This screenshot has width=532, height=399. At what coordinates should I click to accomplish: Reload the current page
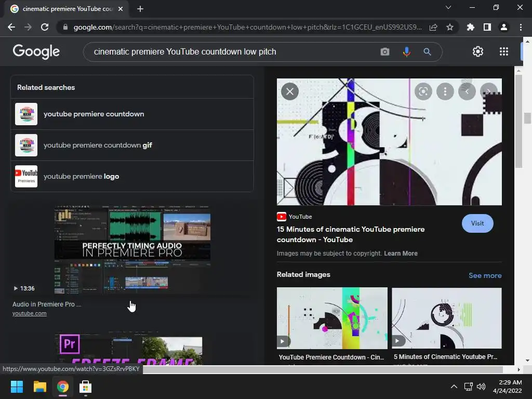point(45,27)
